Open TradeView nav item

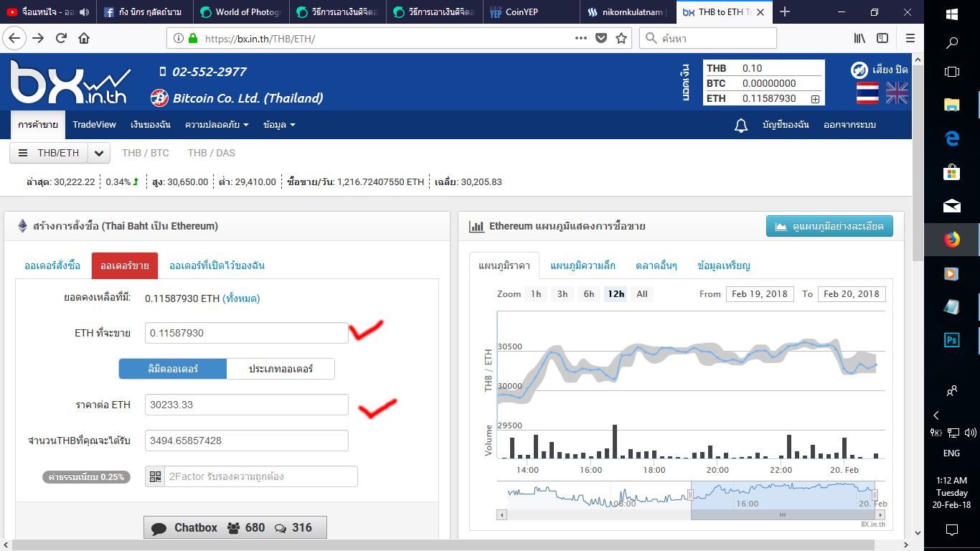coord(94,125)
